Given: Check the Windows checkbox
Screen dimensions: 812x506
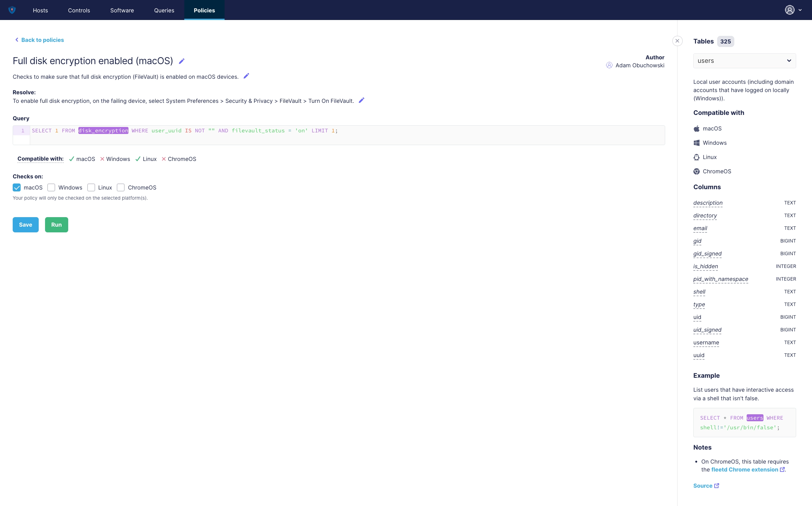Looking at the screenshot, I should click(51, 187).
